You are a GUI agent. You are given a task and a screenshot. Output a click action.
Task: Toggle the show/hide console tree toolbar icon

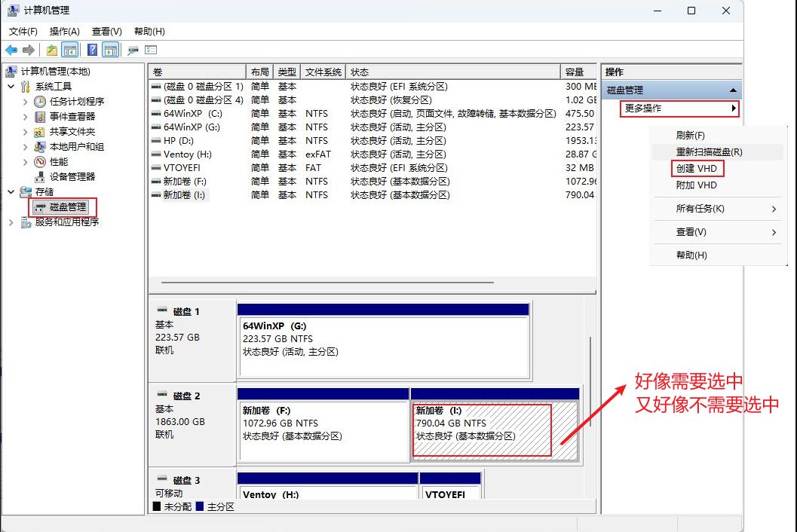[x=69, y=50]
